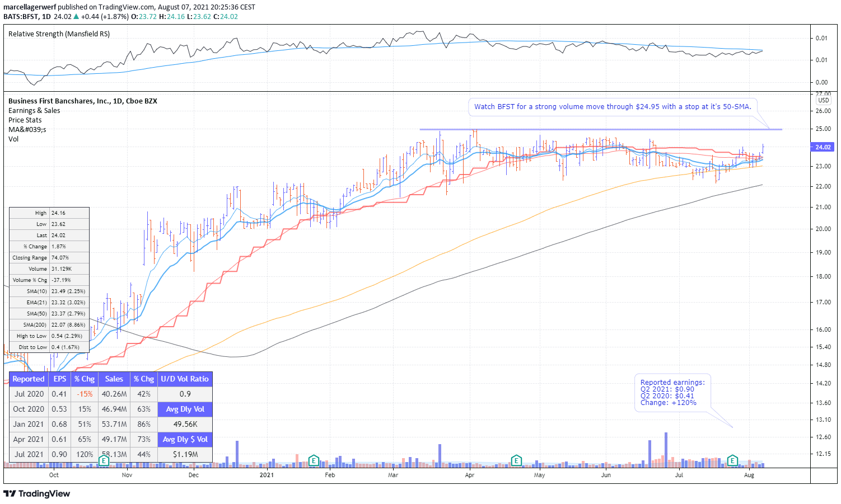Click the Low row in Price Stats table
Screen dimensions: 841x504
(49, 224)
